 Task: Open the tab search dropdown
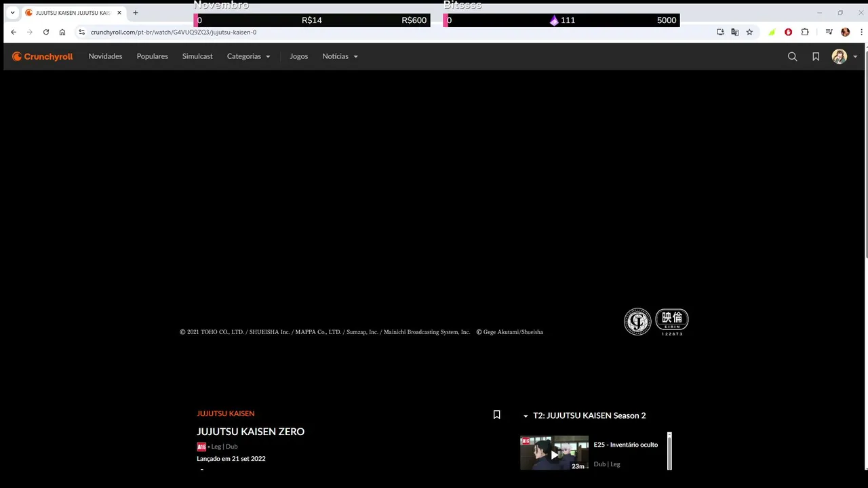[12, 12]
